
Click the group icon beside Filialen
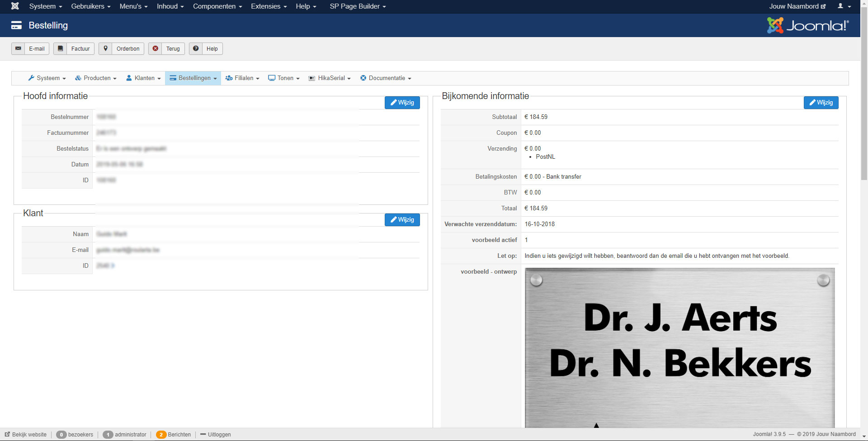229,78
